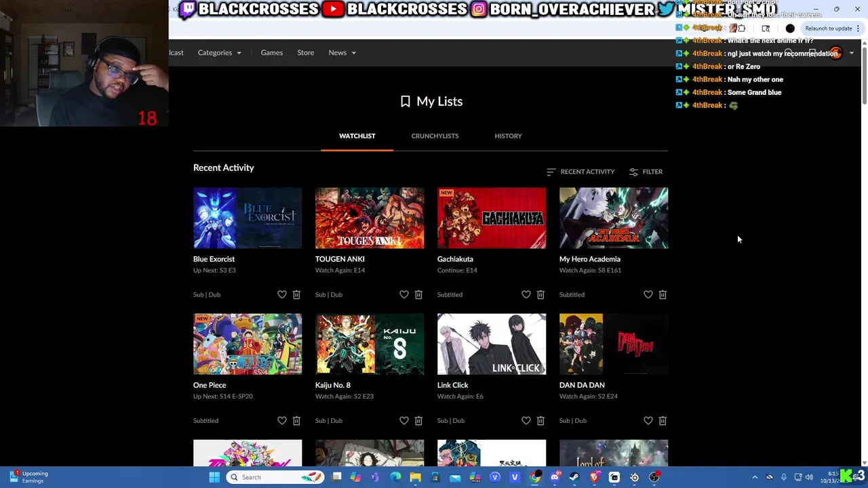Favorite Kaiju No. 8
The width and height of the screenshot is (868, 488).
404,420
